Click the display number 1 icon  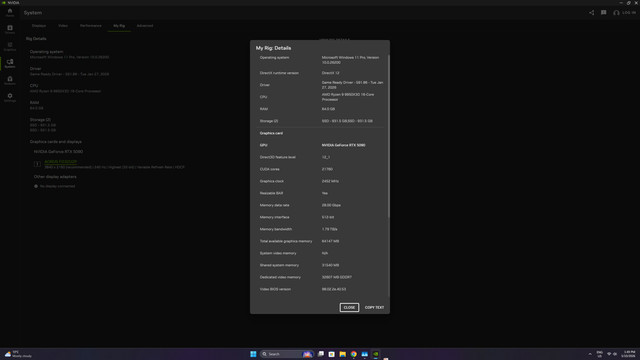(37, 164)
